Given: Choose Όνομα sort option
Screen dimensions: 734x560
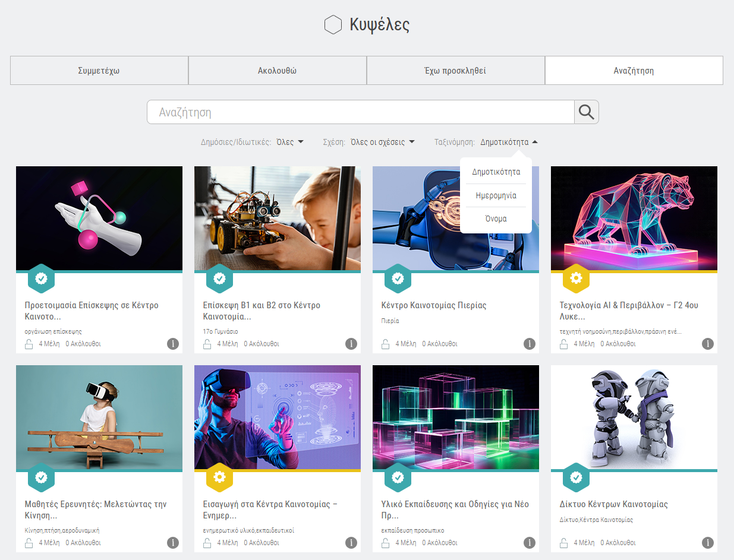Looking at the screenshot, I should (496, 219).
